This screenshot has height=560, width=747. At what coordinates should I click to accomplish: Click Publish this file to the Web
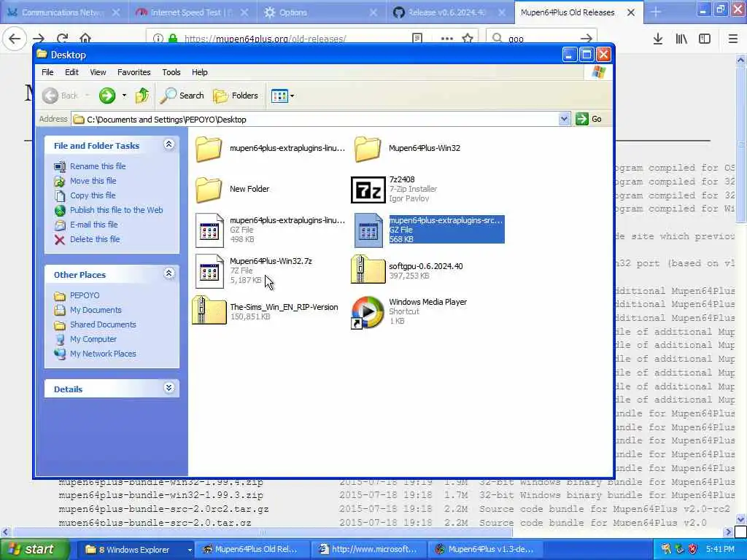[x=116, y=210]
